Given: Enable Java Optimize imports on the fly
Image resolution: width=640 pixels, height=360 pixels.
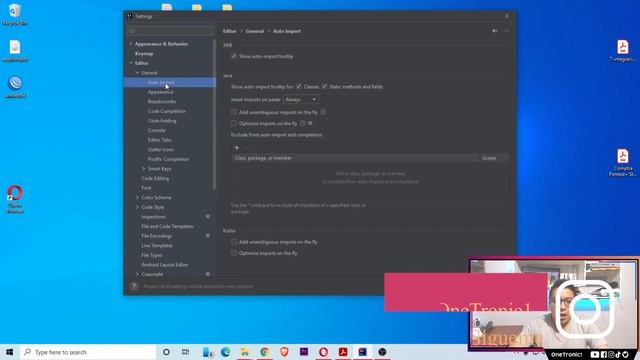Looking at the screenshot, I should [234, 123].
